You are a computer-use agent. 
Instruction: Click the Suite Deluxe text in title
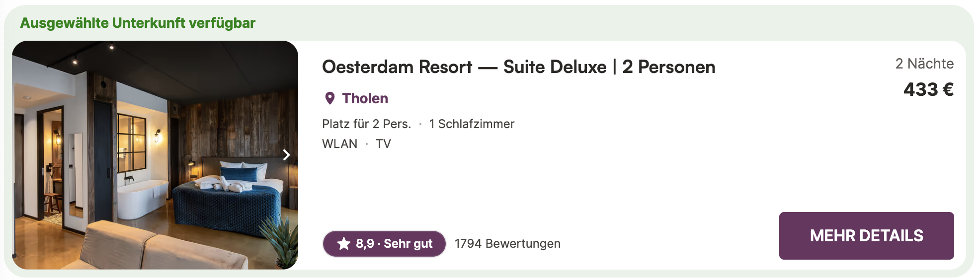click(x=555, y=67)
